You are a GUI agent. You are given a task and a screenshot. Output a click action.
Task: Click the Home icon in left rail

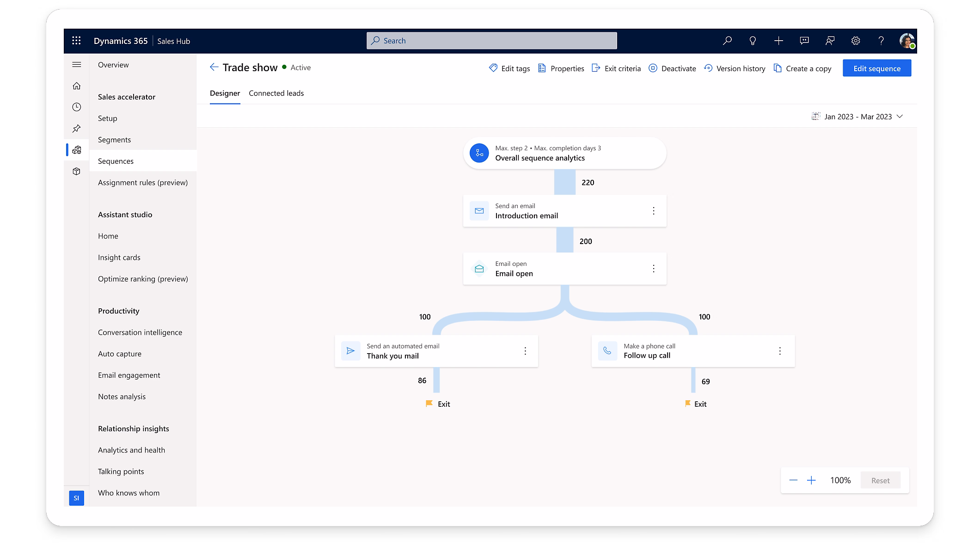77,86
